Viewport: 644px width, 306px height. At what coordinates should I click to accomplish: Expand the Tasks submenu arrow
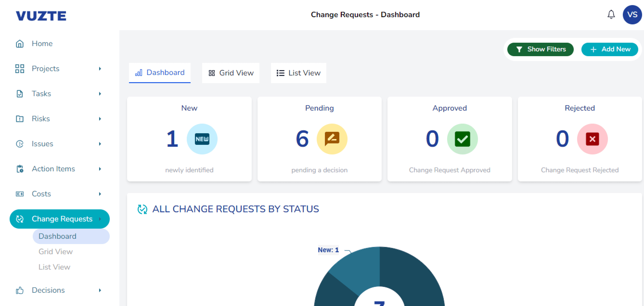point(100,93)
